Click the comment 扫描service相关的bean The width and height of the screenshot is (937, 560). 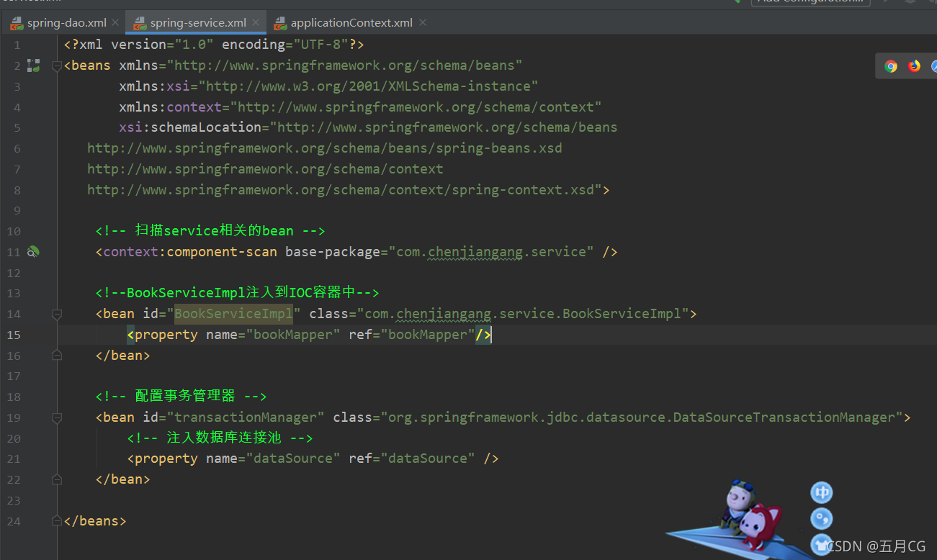[210, 231]
